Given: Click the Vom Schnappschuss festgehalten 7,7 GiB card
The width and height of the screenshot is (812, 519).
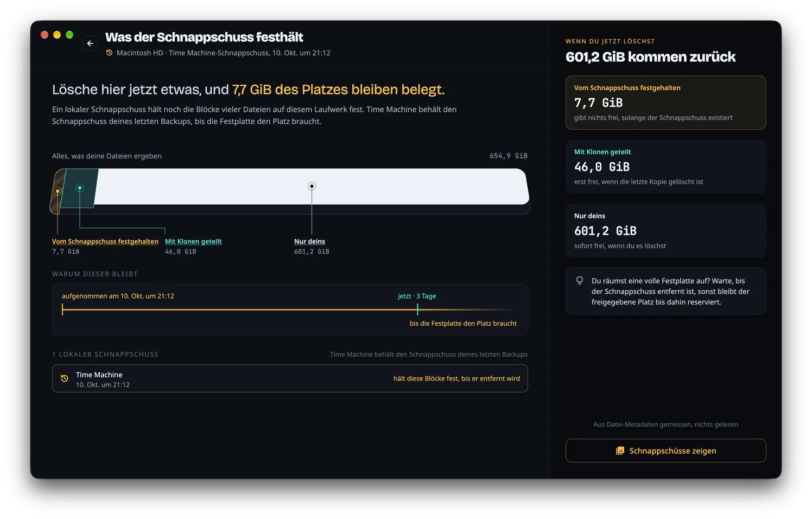Looking at the screenshot, I should (665, 103).
